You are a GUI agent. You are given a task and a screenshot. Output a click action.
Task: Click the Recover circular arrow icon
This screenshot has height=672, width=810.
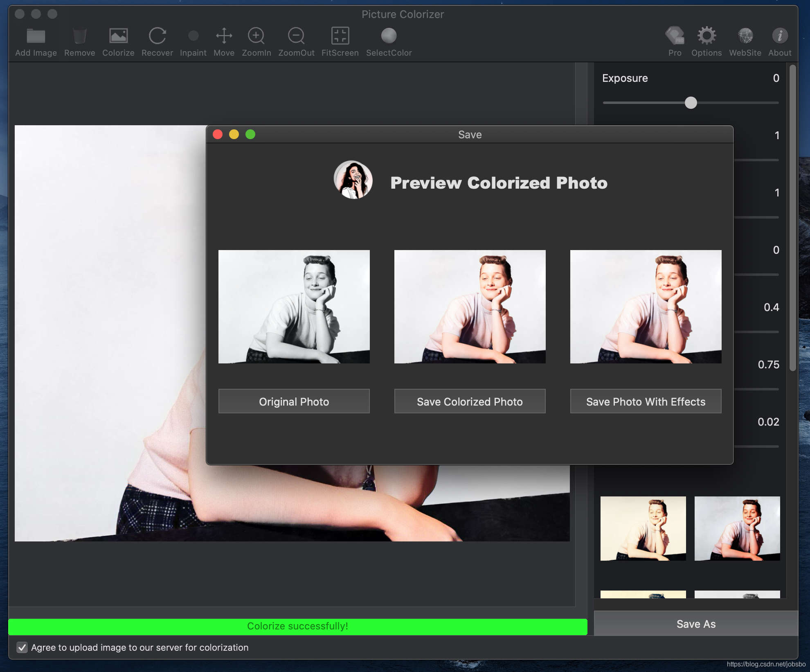[x=157, y=36]
